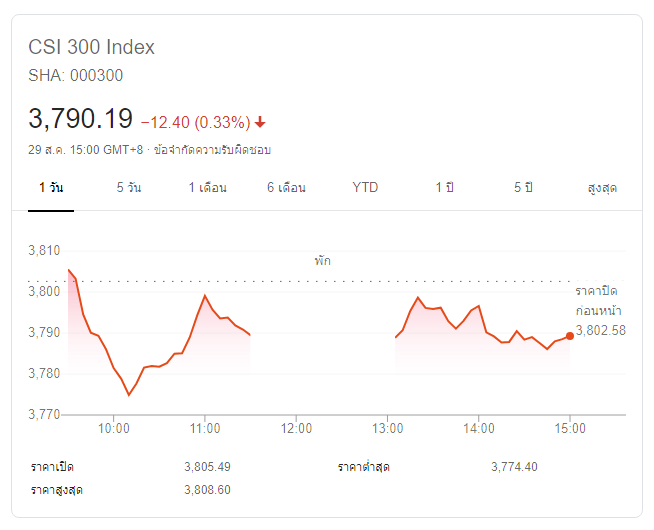
Task: Click the red end-point dot on chart
Action: (x=569, y=336)
